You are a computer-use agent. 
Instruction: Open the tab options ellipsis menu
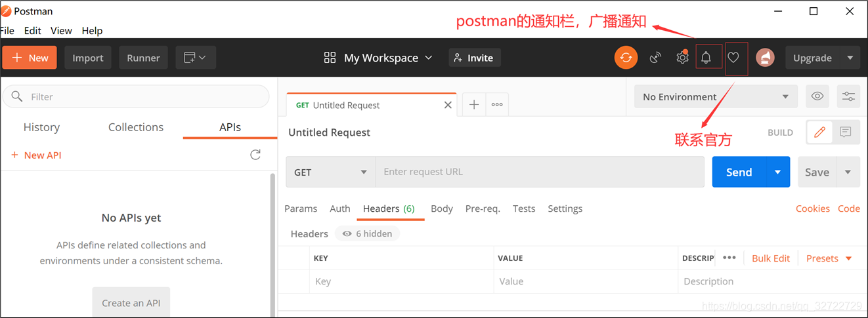click(497, 104)
